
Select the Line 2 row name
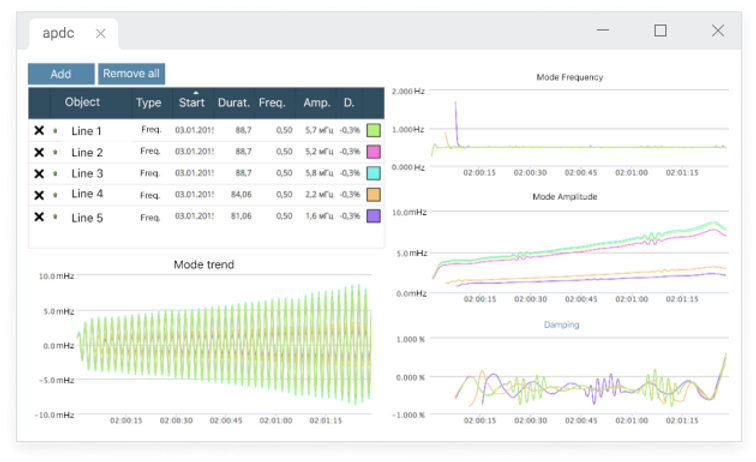point(87,152)
